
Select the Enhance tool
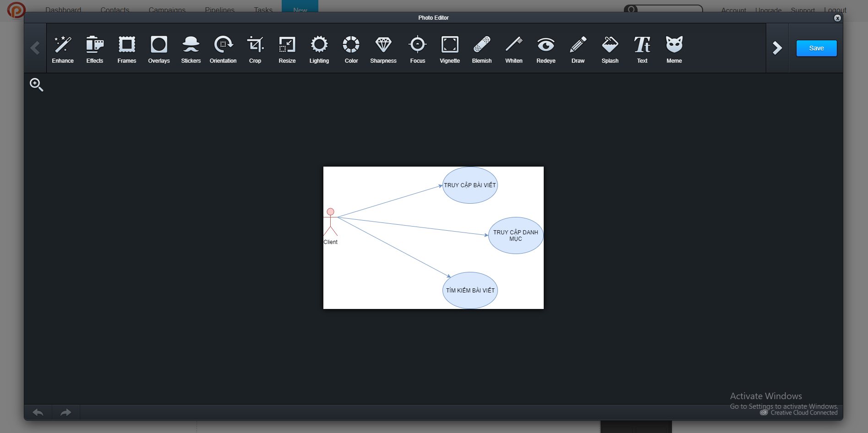tap(63, 48)
